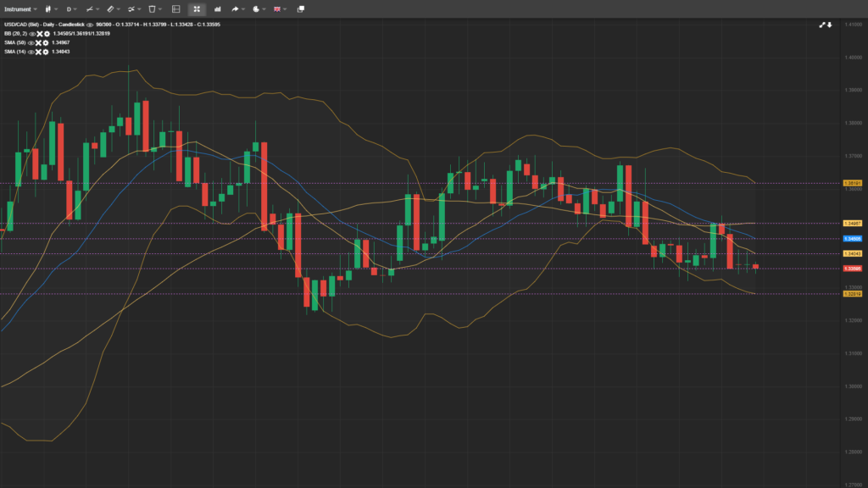Open the indicators tool icon
The image size is (868, 488).
(x=131, y=8)
